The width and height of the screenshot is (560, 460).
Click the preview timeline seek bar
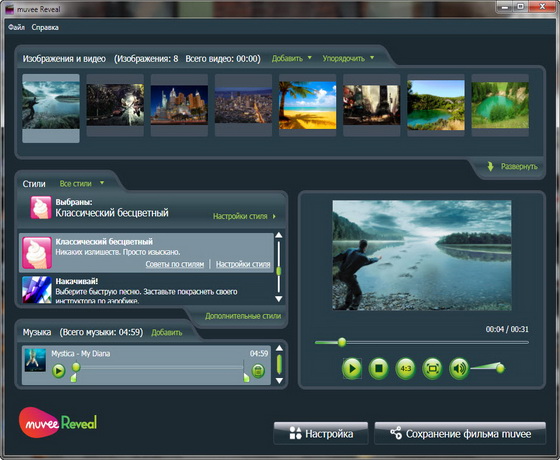click(421, 342)
